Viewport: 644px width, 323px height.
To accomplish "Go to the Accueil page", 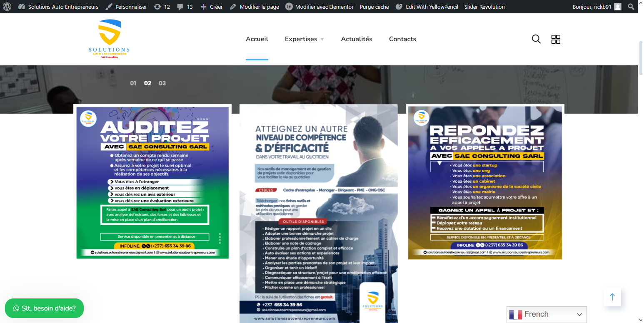I will pos(257,39).
